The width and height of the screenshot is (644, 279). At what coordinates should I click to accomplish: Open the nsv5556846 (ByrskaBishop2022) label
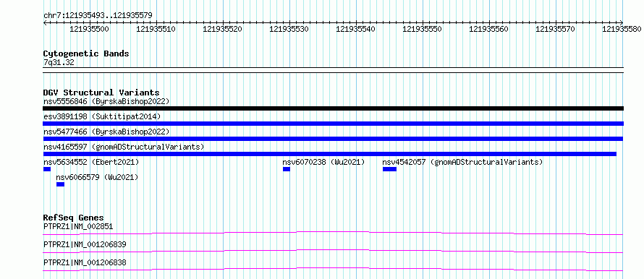click(106, 101)
